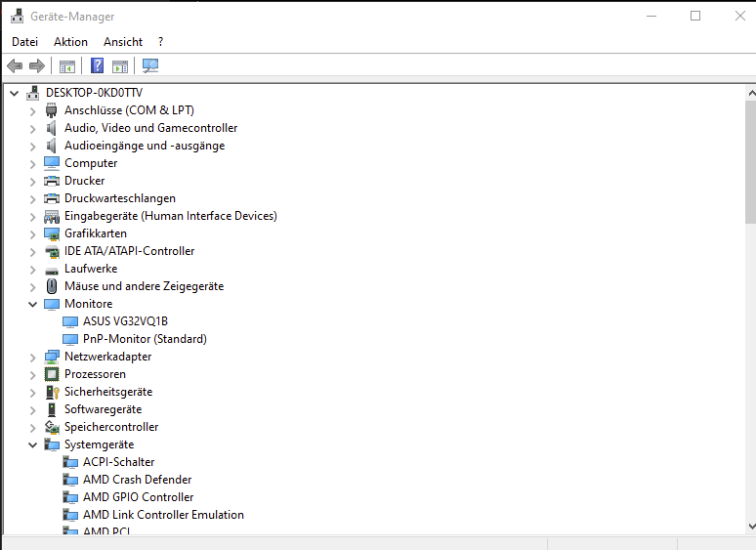Minimize the Geräte-Manager window
756x550 pixels.
651,16
